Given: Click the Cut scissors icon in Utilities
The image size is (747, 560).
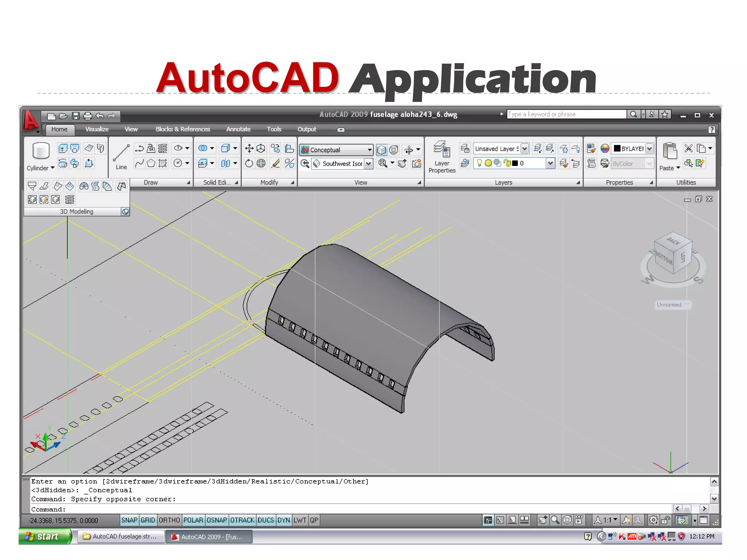Looking at the screenshot, I should tap(688, 148).
